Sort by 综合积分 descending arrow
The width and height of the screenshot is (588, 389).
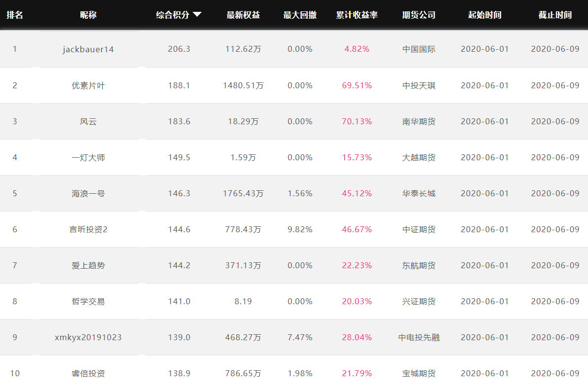[197, 15]
